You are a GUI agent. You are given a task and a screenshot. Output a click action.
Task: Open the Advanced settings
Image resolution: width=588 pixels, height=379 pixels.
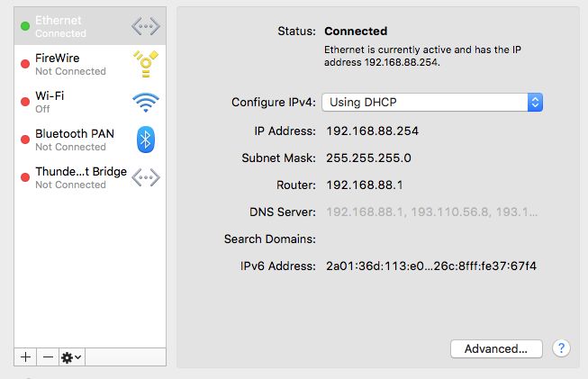(x=496, y=349)
